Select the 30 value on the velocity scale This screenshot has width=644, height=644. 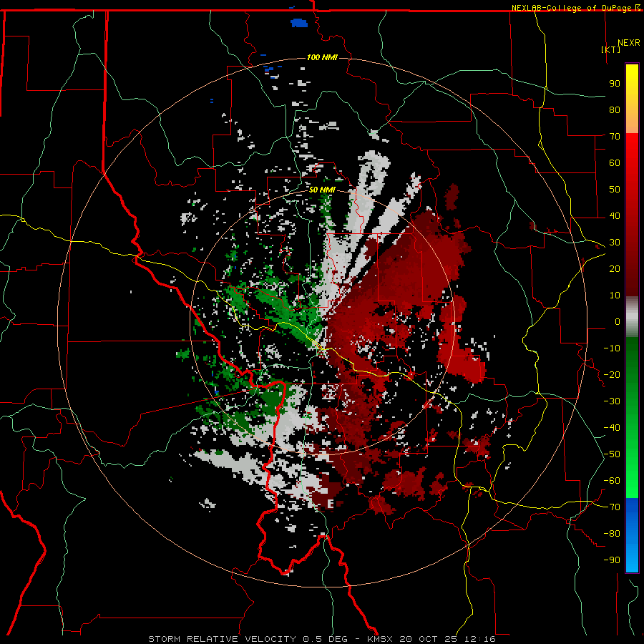615,243
